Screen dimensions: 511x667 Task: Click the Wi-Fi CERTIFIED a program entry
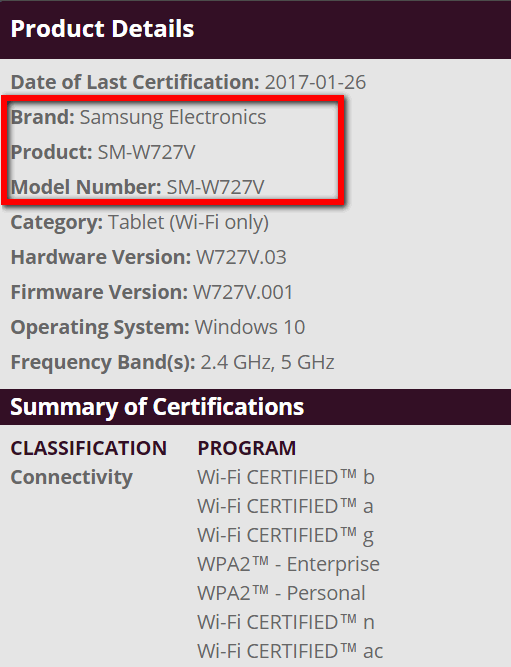[x=285, y=506]
